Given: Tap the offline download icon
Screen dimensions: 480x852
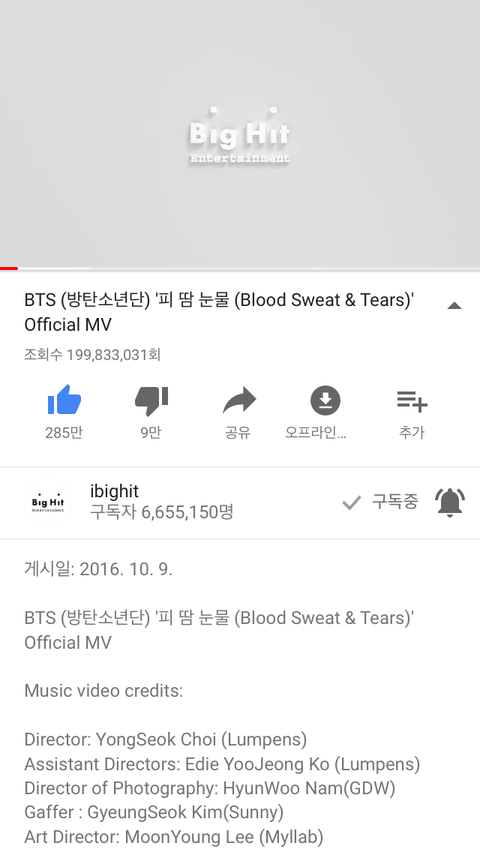Looking at the screenshot, I should tap(325, 400).
